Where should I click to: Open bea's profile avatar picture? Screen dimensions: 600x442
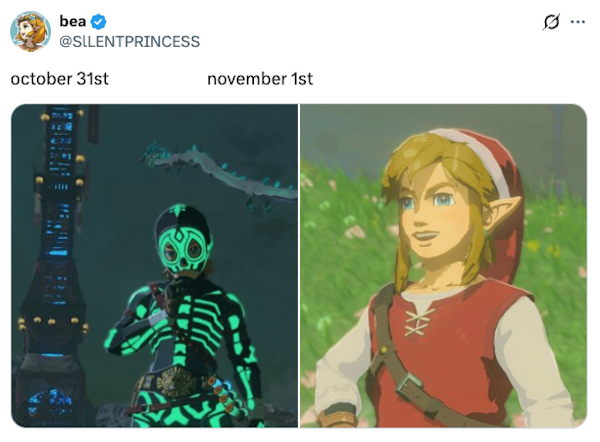(x=31, y=31)
